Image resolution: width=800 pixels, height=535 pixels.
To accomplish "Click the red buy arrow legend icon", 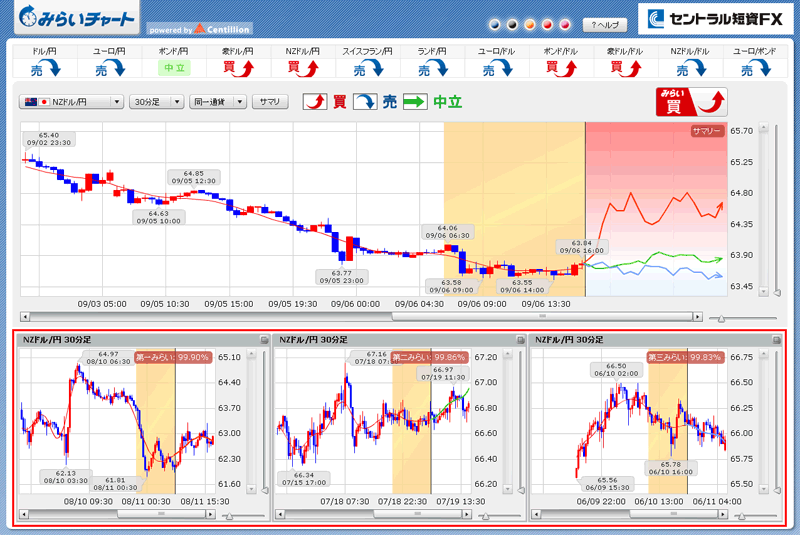I will coord(315,102).
